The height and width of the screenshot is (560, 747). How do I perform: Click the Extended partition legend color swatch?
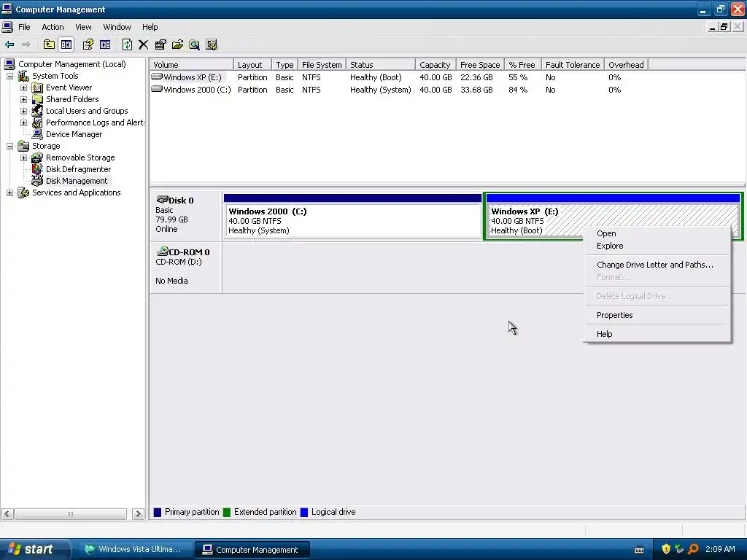click(x=227, y=513)
